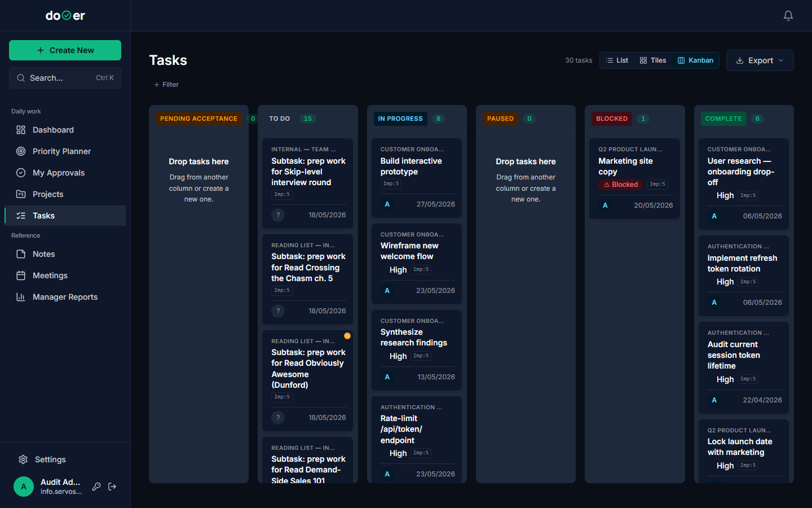Open notifications bell icon
The width and height of the screenshot is (812, 508).
[x=788, y=16]
